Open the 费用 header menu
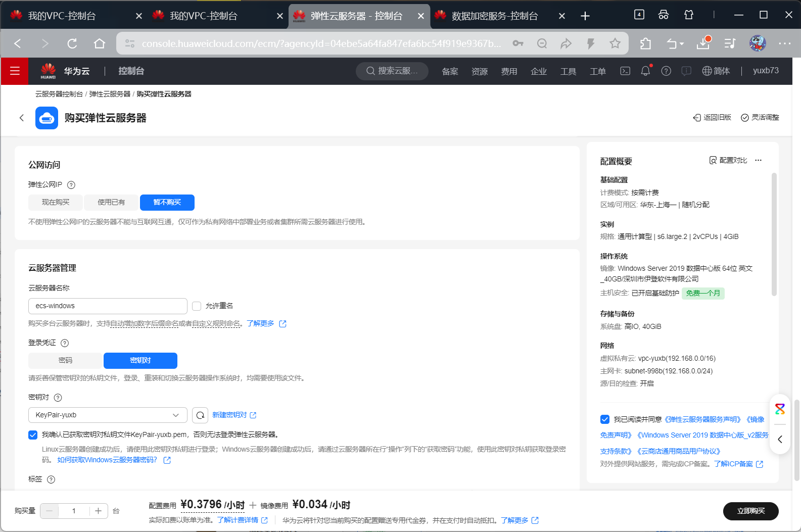801x532 pixels. coord(509,71)
